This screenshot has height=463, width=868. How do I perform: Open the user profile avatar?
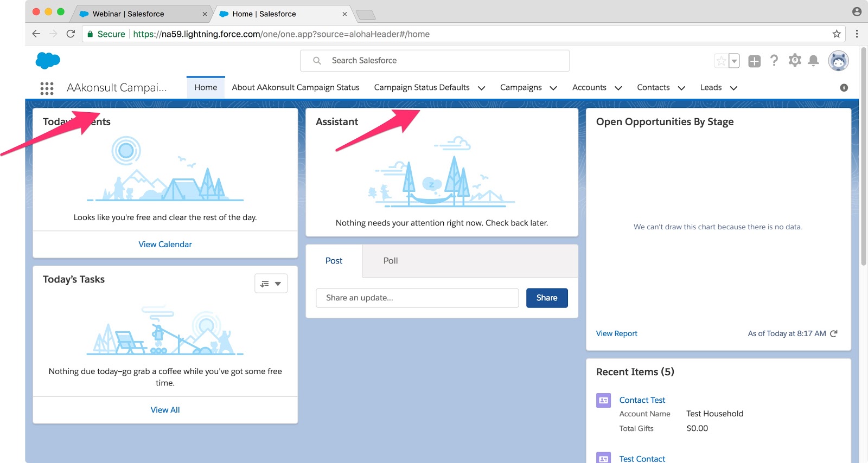[x=838, y=61]
